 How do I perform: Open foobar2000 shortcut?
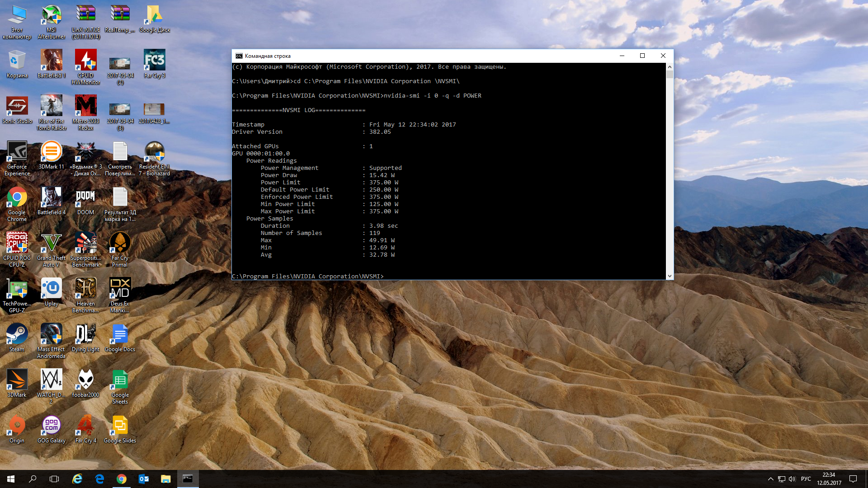click(85, 380)
